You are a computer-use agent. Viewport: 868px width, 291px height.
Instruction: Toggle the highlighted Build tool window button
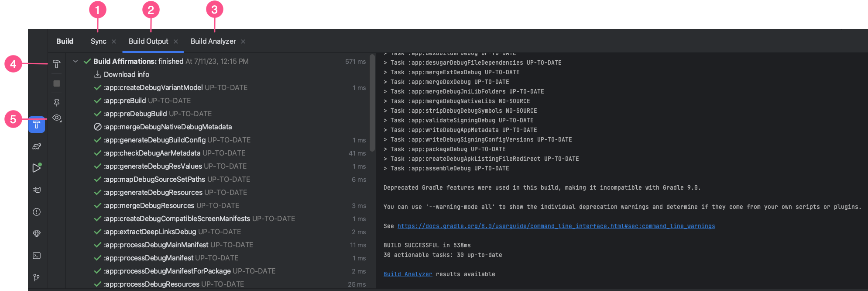pyautogui.click(x=37, y=125)
